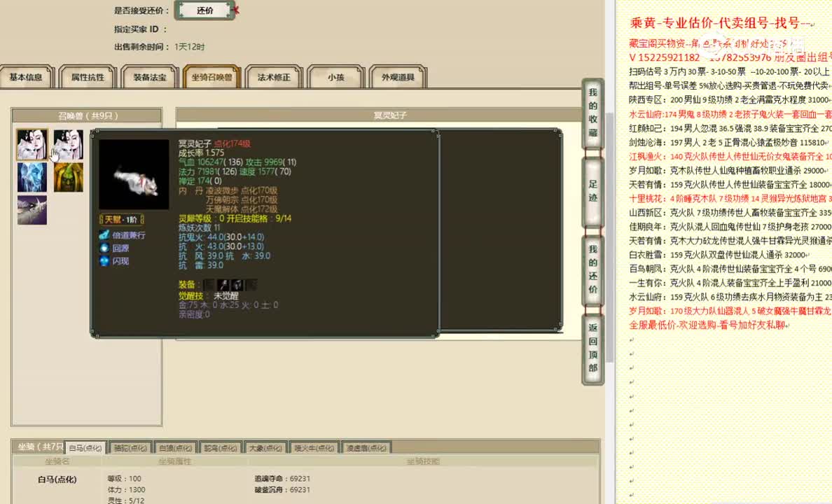Select the 白马(点化) mount tab
The height and width of the screenshot is (504, 832).
click(85, 448)
